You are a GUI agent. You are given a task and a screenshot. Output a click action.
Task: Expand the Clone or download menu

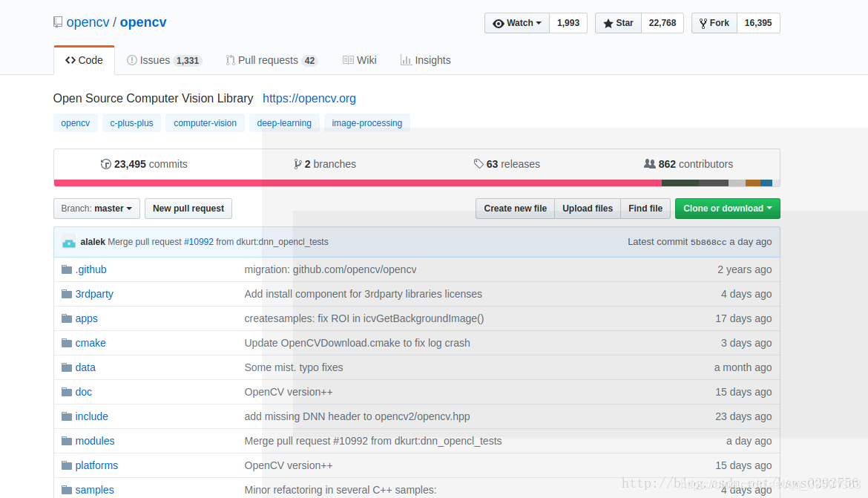727,209
